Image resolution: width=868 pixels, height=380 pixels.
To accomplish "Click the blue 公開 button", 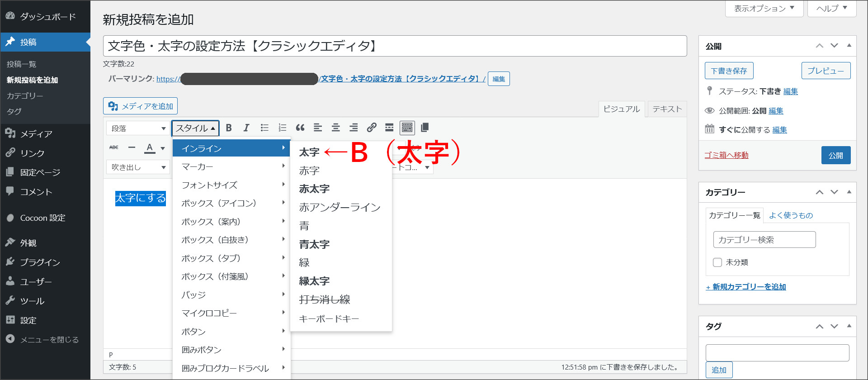I will pyautogui.click(x=836, y=155).
